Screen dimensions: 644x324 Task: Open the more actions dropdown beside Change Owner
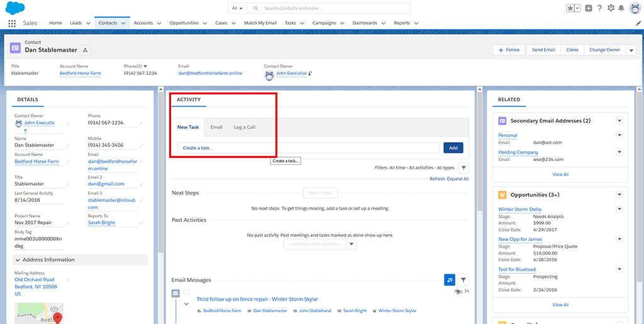[x=631, y=50]
